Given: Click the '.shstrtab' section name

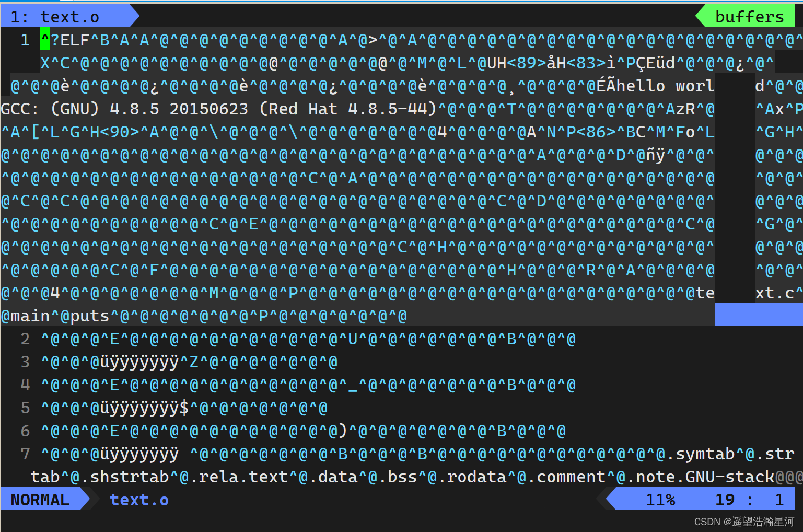Looking at the screenshot, I should pyautogui.click(x=124, y=477).
